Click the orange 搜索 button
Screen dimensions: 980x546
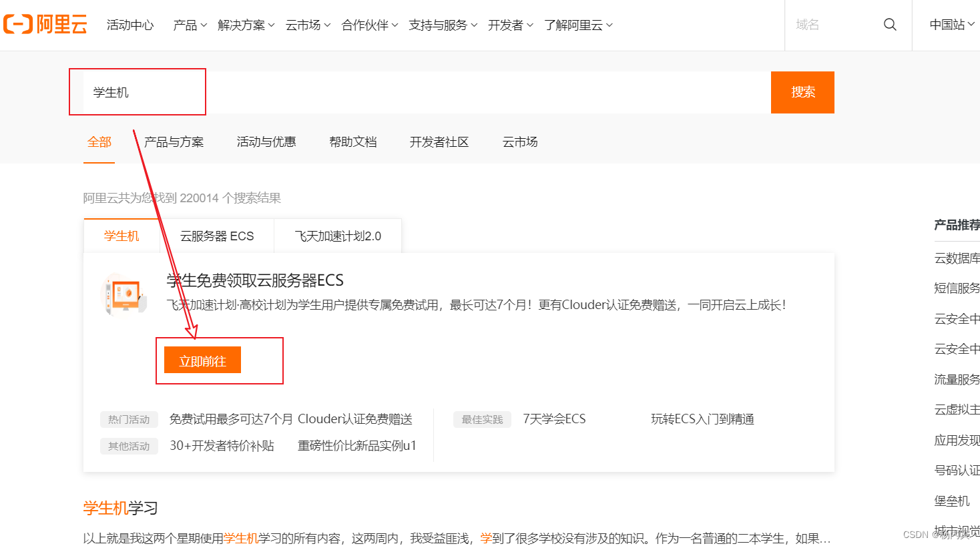802,92
